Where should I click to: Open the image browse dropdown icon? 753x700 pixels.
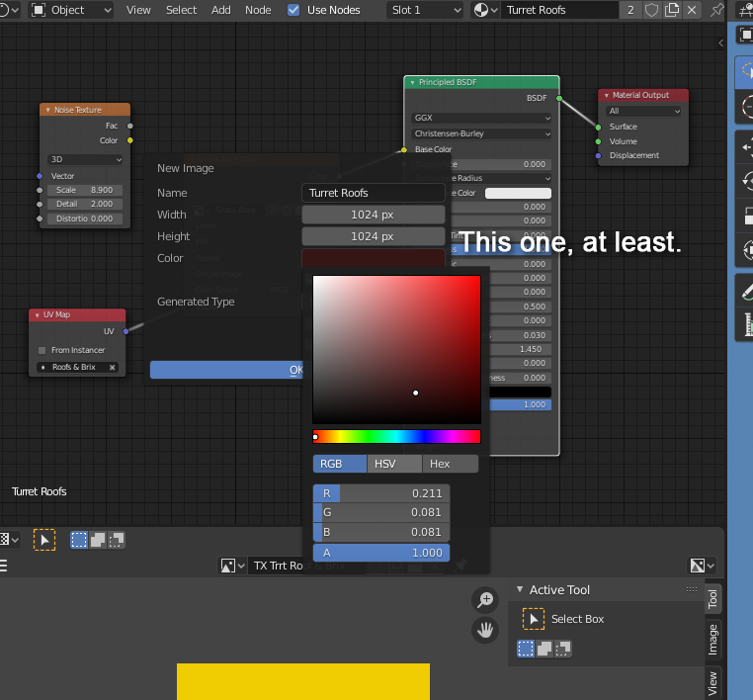click(232, 566)
